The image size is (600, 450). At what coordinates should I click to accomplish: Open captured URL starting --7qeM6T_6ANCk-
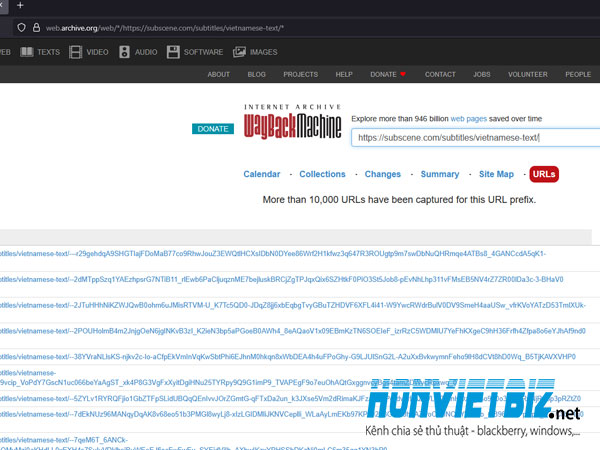point(194,444)
